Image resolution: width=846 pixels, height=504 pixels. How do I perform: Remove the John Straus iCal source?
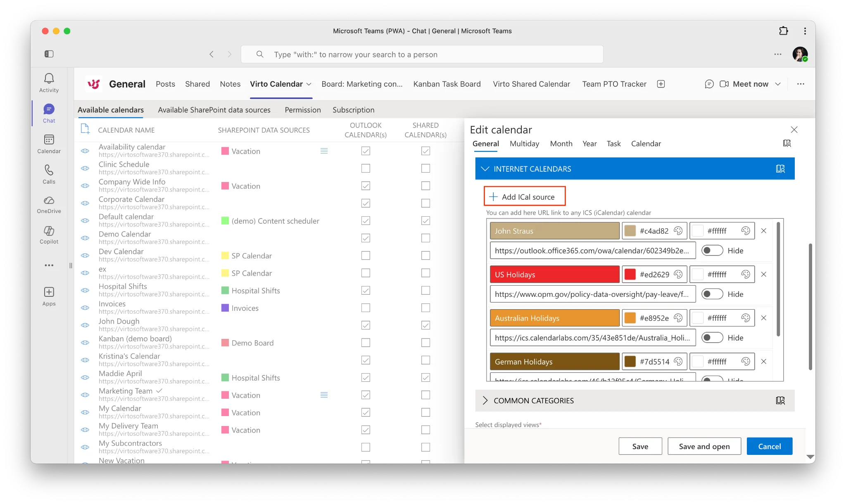[764, 231]
